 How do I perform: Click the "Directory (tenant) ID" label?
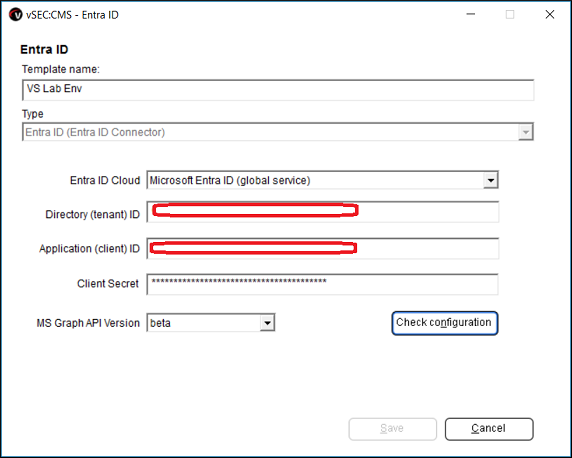tap(93, 214)
